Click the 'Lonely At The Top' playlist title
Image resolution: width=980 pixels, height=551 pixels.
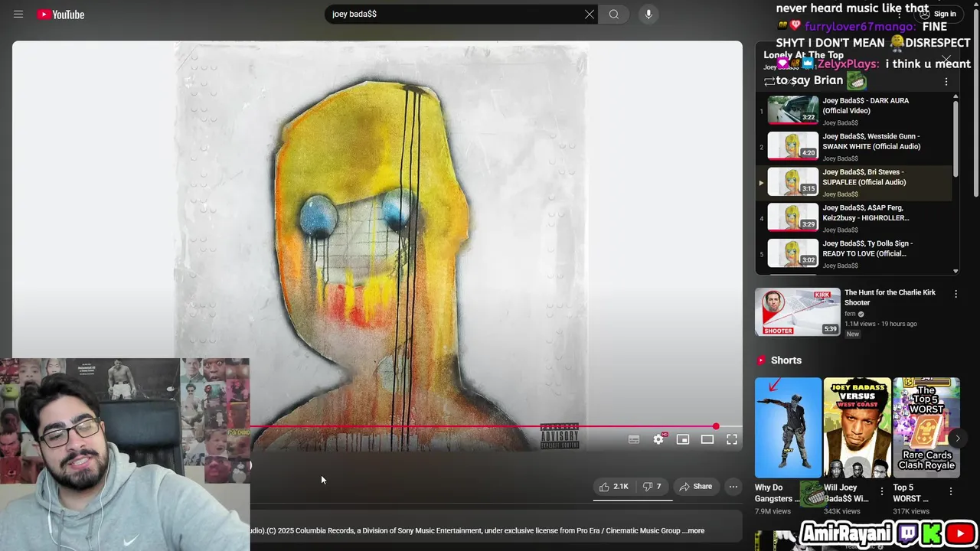(x=803, y=55)
